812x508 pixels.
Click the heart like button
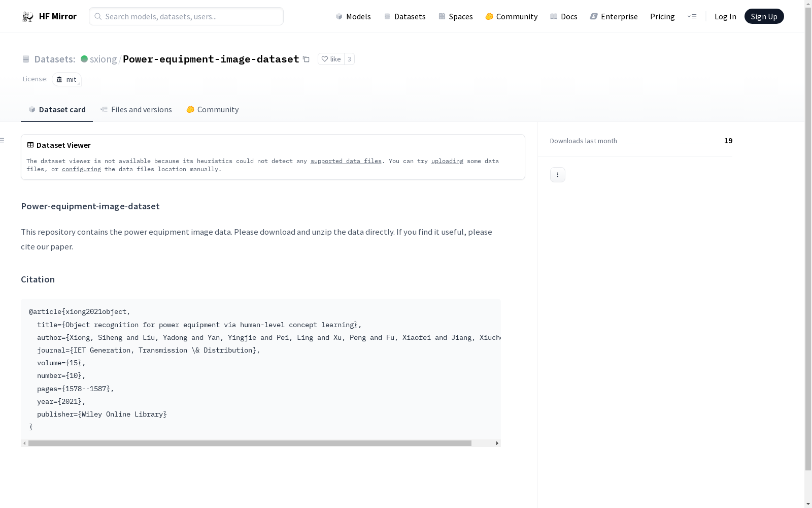click(331, 59)
